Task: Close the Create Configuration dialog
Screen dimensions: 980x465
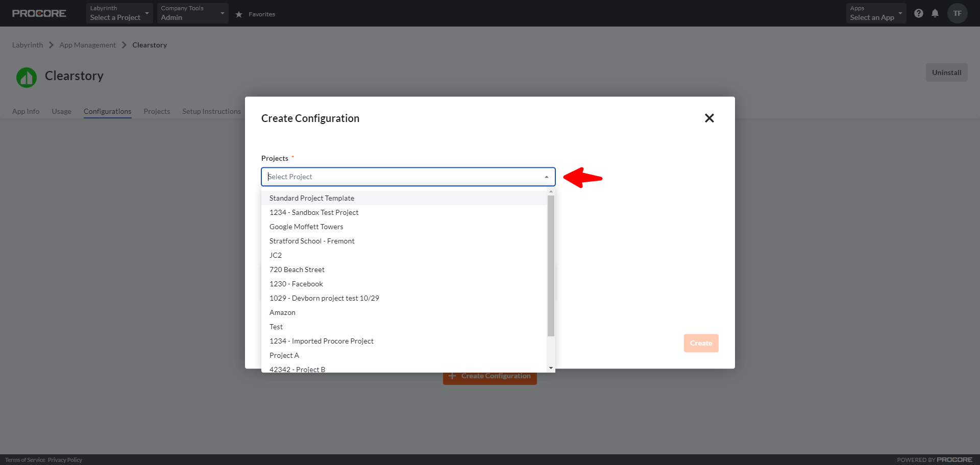Action: tap(709, 118)
